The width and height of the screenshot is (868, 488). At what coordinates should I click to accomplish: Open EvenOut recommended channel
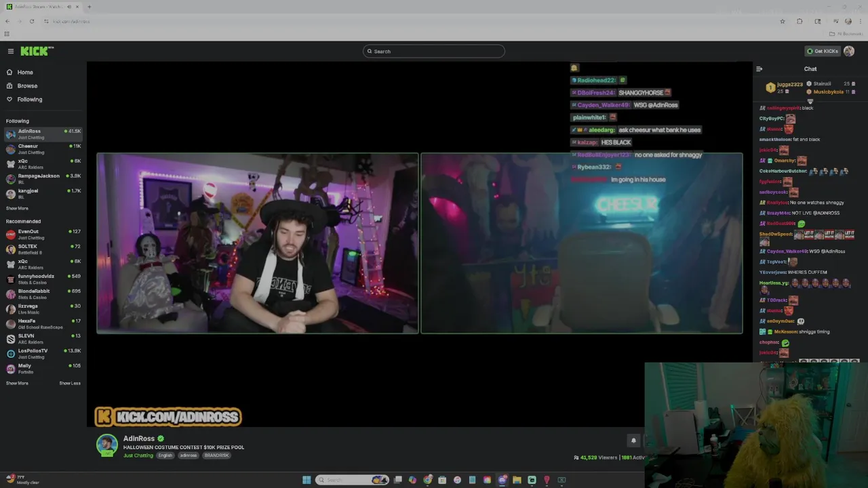point(43,235)
